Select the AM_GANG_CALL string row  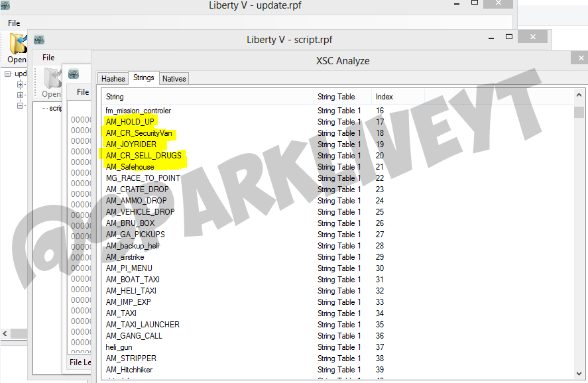[x=337, y=335]
